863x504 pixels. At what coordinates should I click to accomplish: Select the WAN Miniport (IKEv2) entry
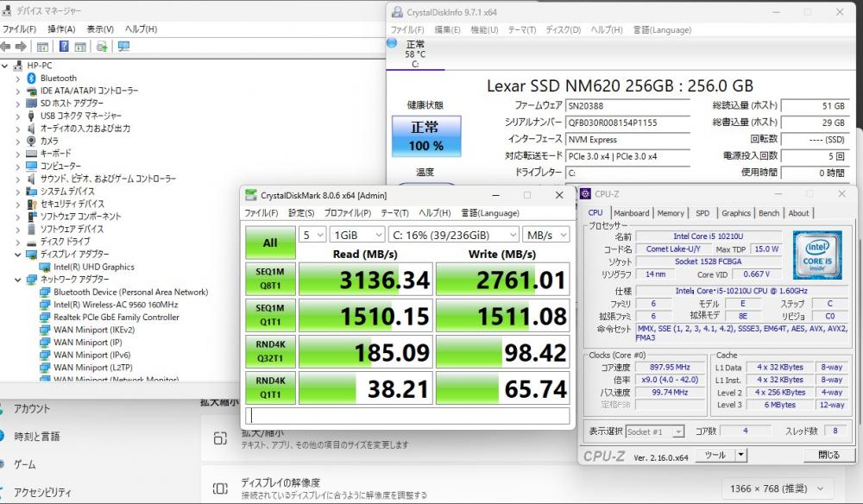94,331
